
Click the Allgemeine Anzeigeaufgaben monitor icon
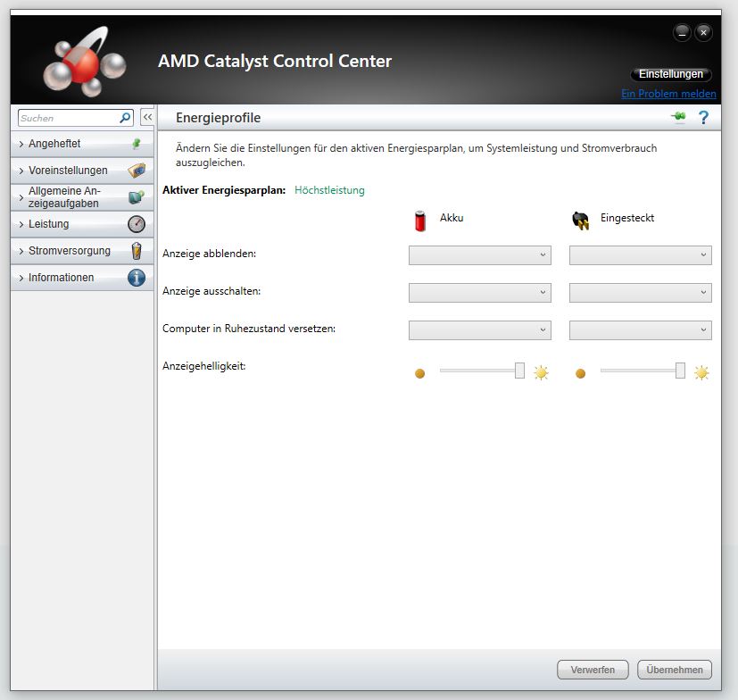click(137, 197)
